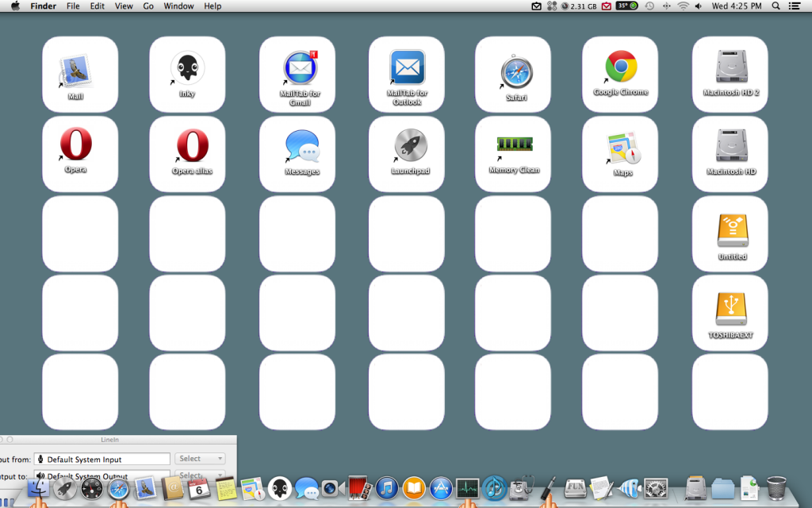Select the Maps desktop shortcut
Screen dimensions: 812x508
(x=623, y=148)
